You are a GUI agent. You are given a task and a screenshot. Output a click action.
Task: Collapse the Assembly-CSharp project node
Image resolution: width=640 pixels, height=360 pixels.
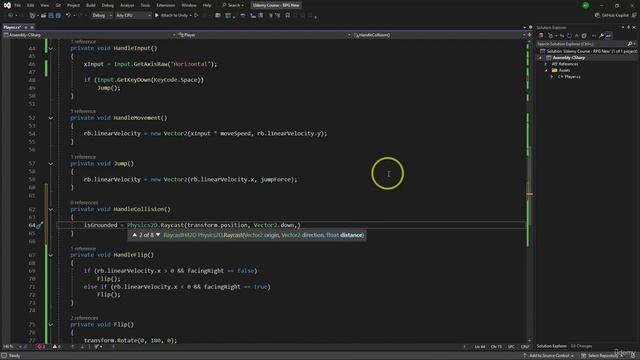(540, 58)
